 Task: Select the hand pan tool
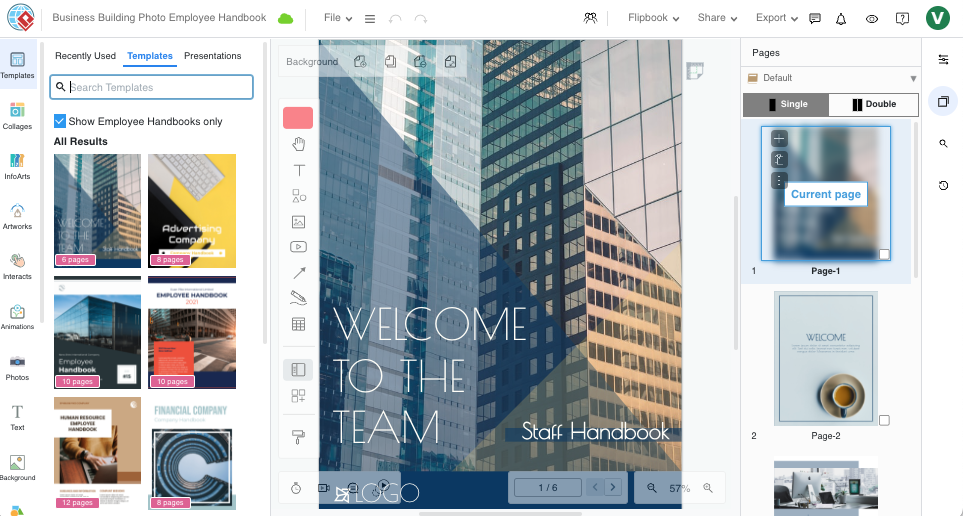click(298, 146)
